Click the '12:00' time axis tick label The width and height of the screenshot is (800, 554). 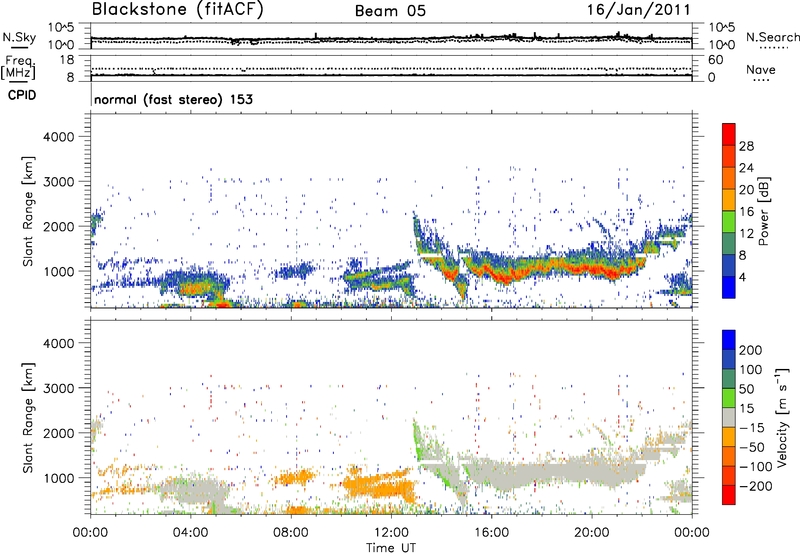point(391,533)
